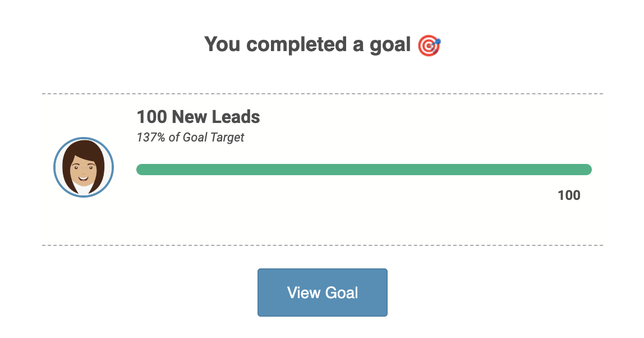The image size is (644, 338).
Task: Click the word "You" in the heading
Action: pyautogui.click(x=223, y=44)
